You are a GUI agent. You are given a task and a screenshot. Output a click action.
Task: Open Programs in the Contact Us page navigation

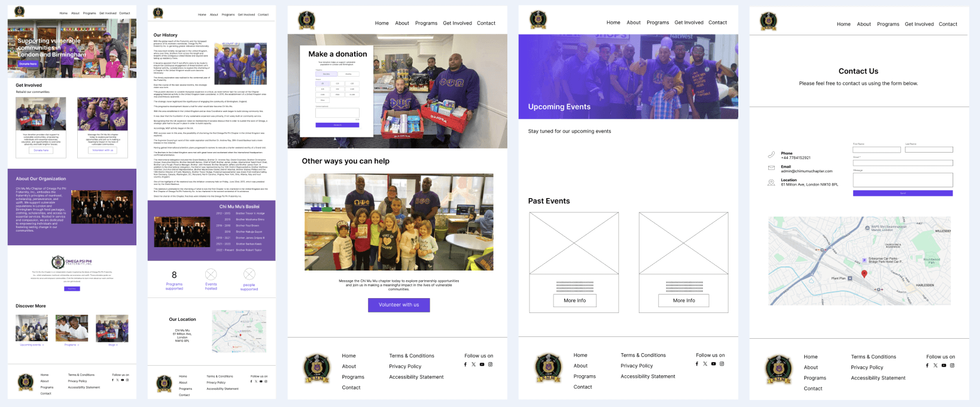[x=888, y=24]
